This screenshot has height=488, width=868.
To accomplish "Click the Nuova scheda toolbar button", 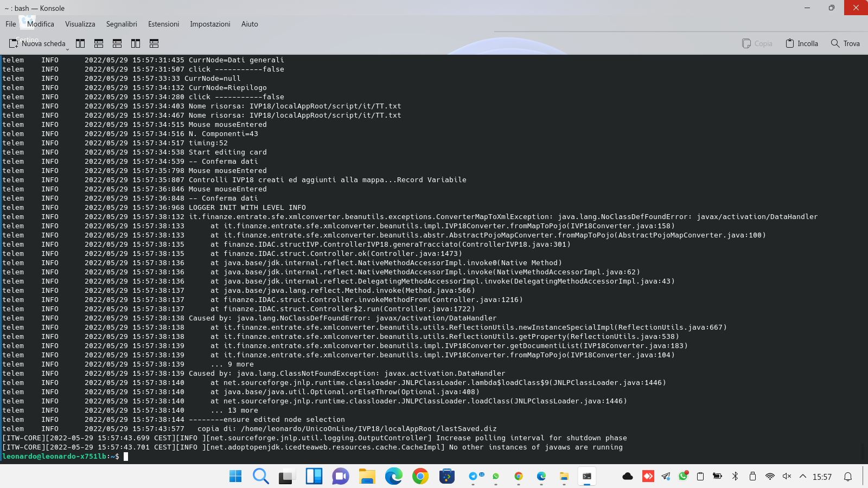I will [37, 43].
